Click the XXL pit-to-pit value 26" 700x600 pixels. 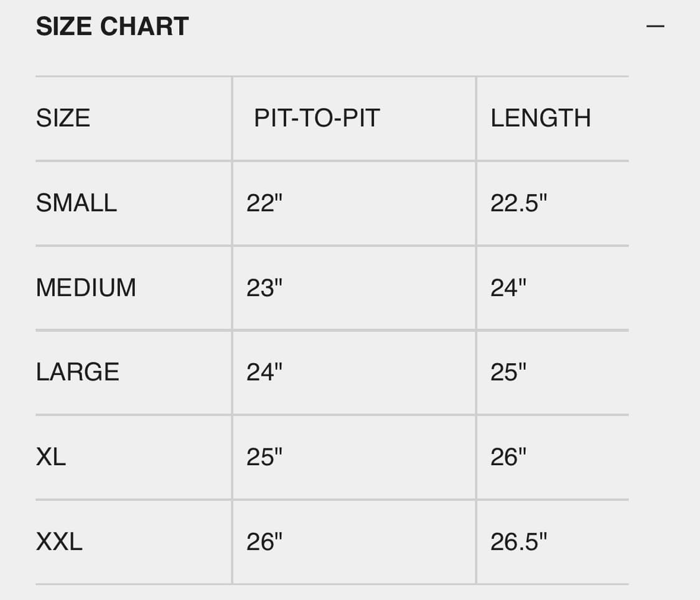tap(264, 542)
